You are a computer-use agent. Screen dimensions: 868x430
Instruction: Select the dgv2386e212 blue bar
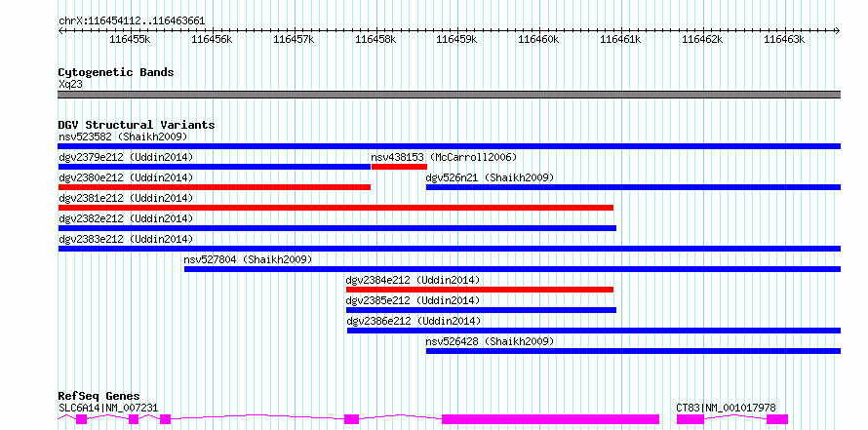(x=593, y=331)
